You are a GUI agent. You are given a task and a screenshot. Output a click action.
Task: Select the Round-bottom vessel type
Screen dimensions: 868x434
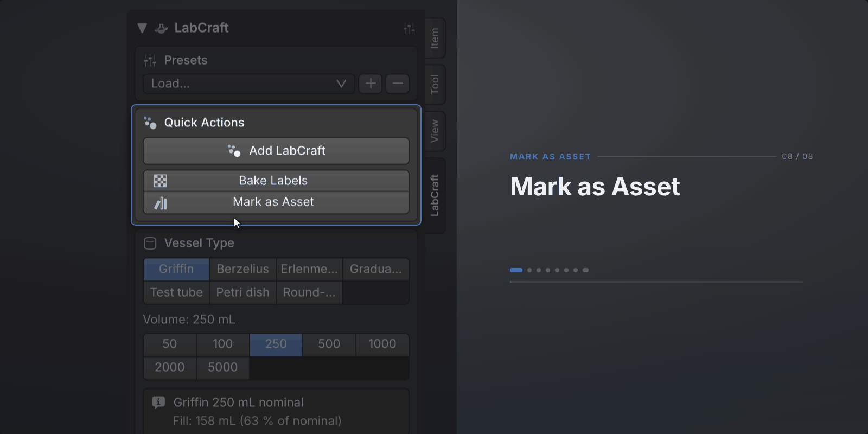(x=309, y=292)
